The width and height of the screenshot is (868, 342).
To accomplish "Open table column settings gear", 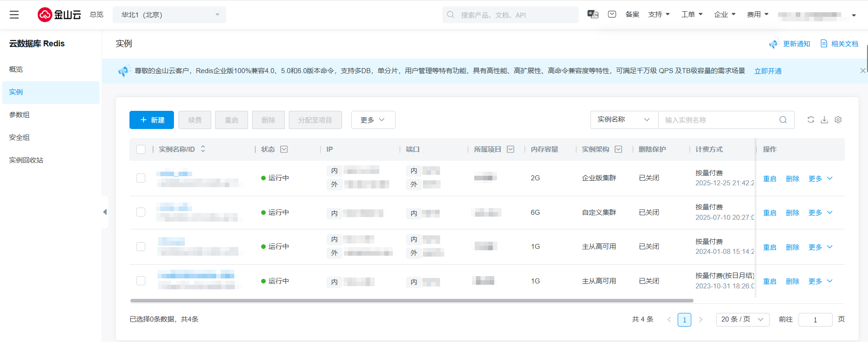I will tap(838, 120).
